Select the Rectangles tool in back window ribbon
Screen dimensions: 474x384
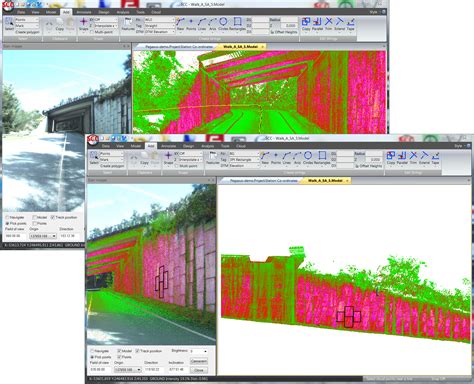point(237,24)
